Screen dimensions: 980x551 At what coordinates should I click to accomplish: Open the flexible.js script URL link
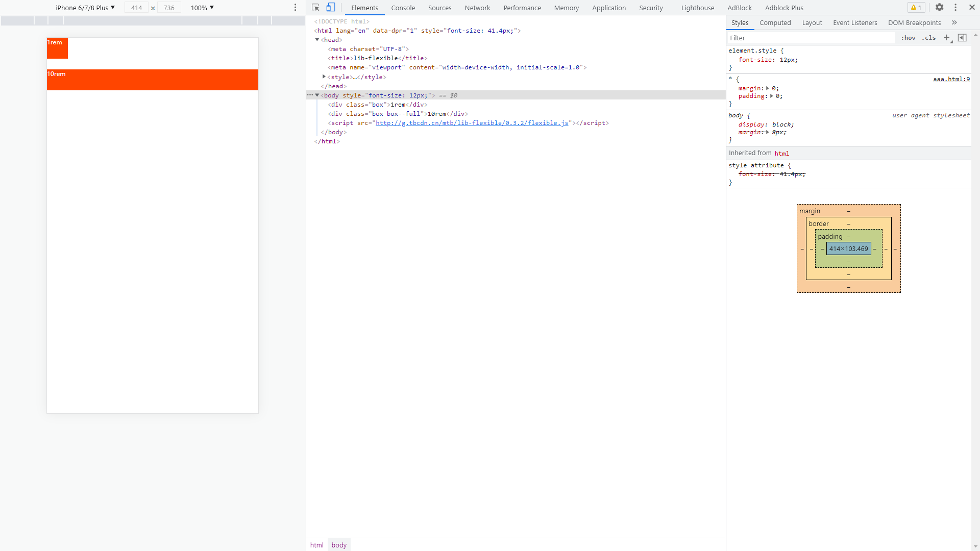click(x=472, y=123)
